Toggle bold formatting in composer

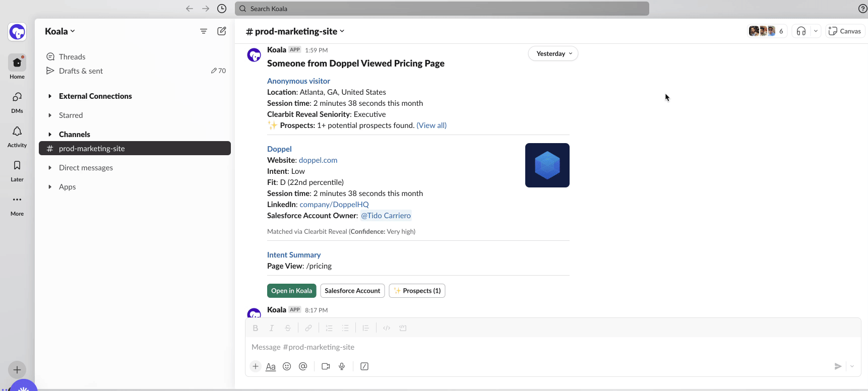tap(256, 328)
